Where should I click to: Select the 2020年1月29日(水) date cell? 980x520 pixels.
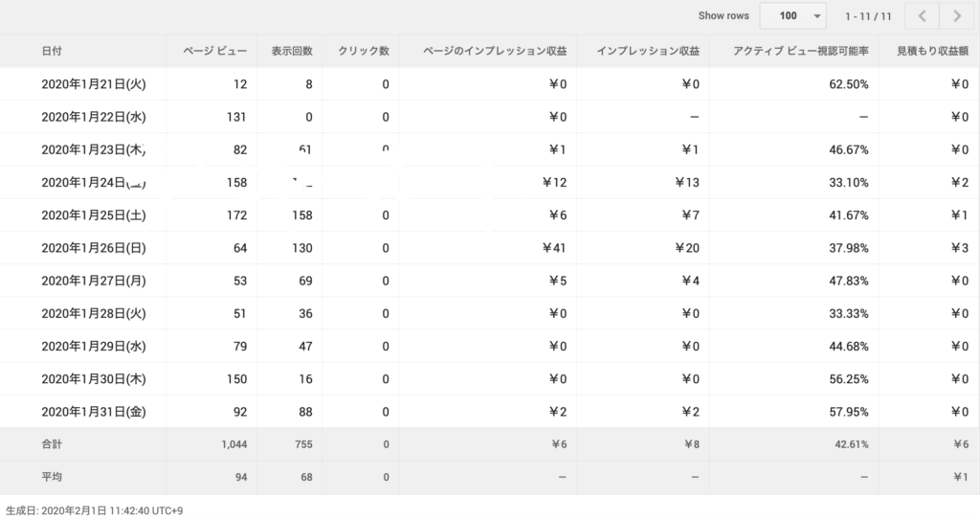coord(94,346)
